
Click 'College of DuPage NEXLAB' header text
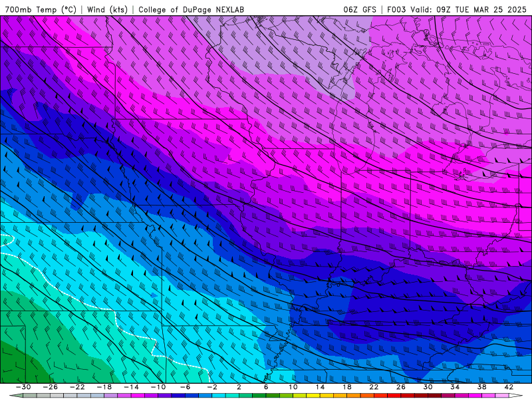pyautogui.click(x=191, y=10)
